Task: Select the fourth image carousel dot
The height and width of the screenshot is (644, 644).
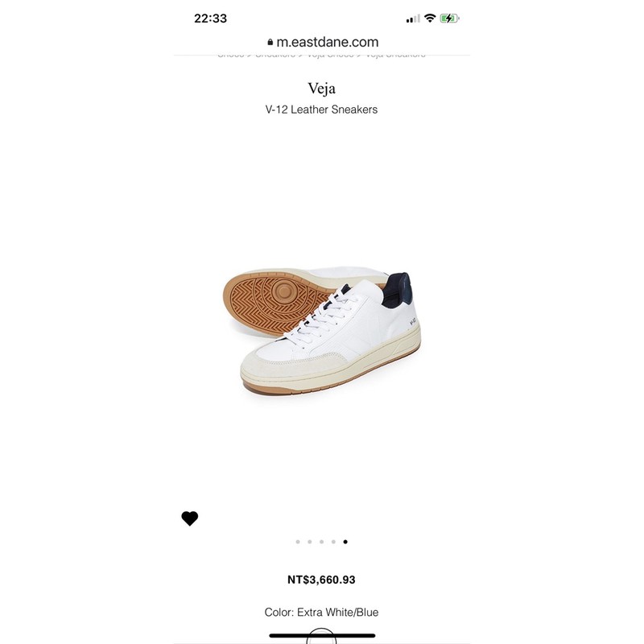Action: (333, 542)
